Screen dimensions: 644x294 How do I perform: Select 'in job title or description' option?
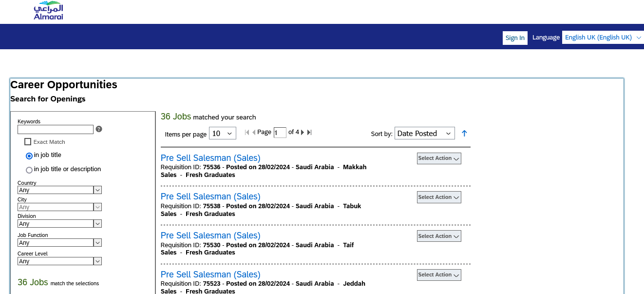(x=29, y=170)
